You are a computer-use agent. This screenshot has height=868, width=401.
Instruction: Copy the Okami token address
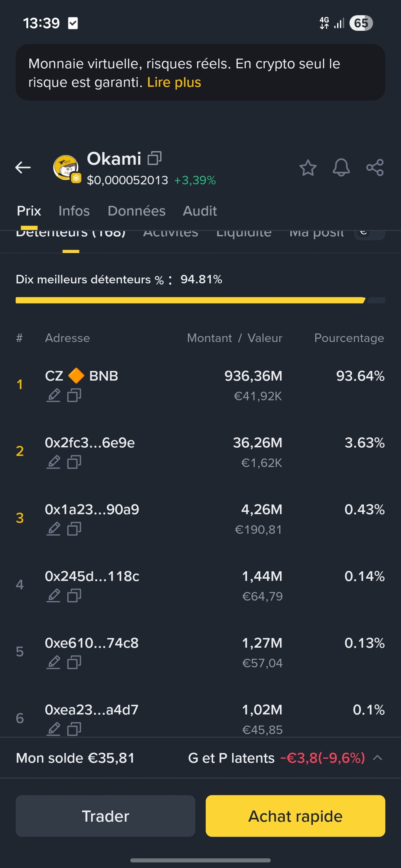point(154,158)
